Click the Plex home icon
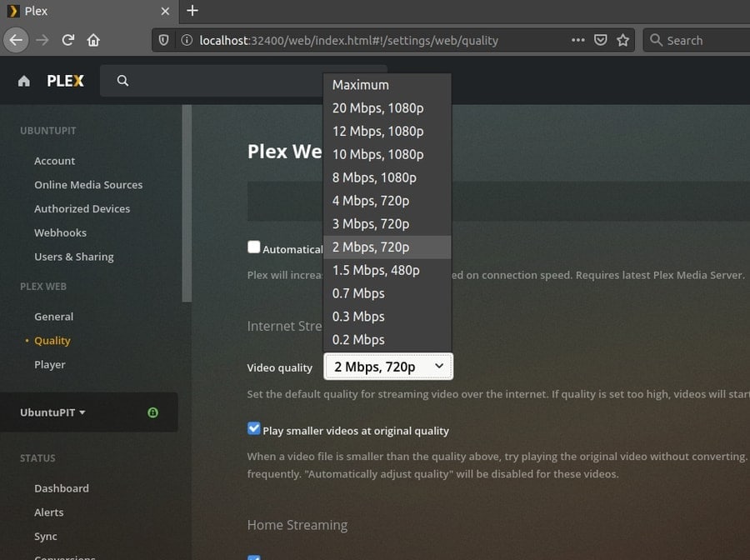Screen dimensions: 750x560 [x=23, y=81]
